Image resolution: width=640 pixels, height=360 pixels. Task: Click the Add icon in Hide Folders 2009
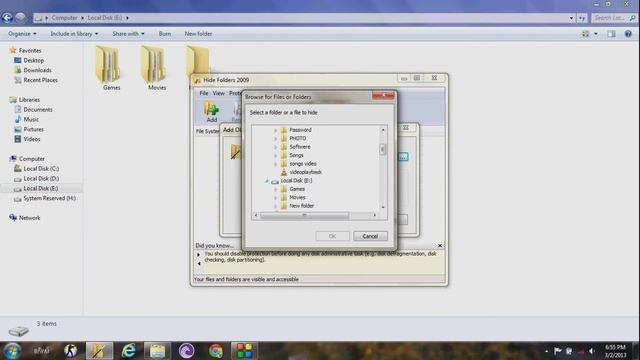tap(211, 112)
